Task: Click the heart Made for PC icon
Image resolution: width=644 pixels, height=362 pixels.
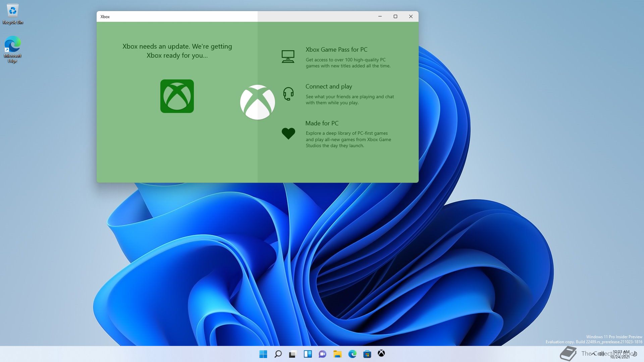Action: [288, 134]
